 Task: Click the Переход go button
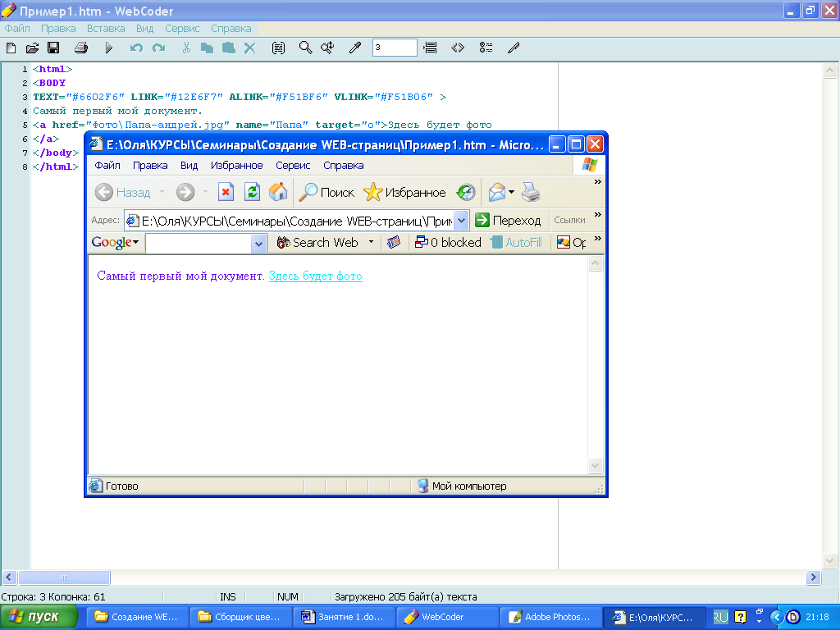(x=509, y=220)
